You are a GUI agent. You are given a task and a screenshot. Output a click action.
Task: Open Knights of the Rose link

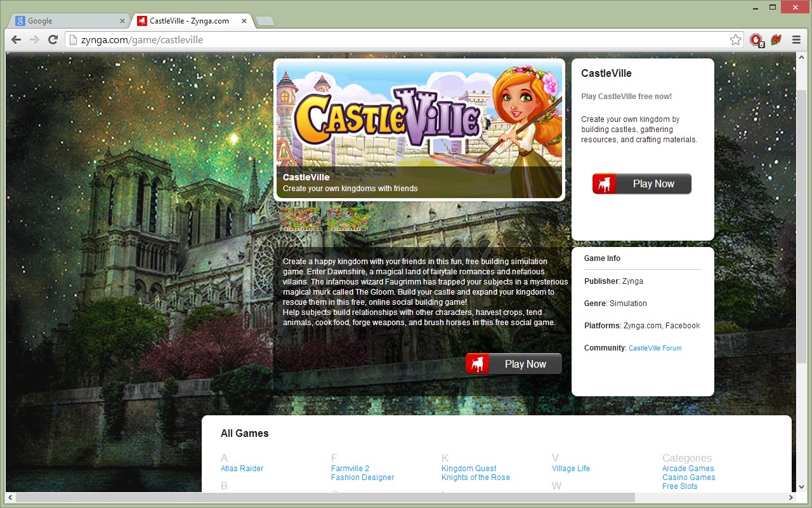coord(476,478)
